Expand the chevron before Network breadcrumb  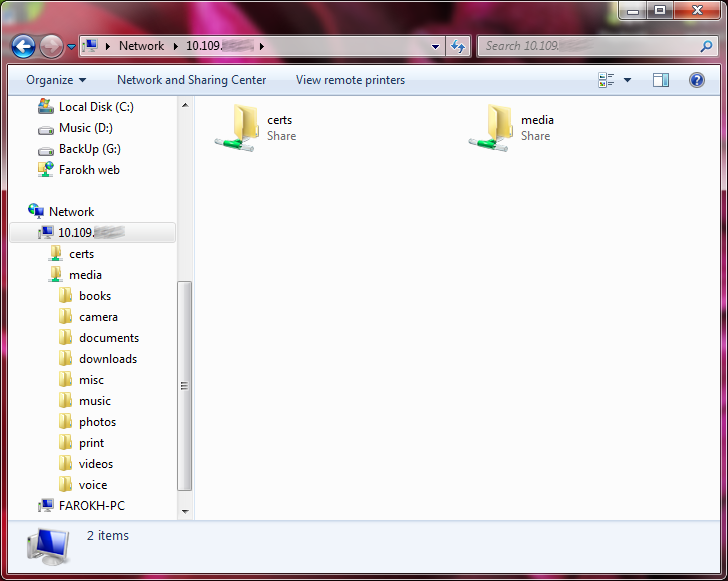pos(108,46)
